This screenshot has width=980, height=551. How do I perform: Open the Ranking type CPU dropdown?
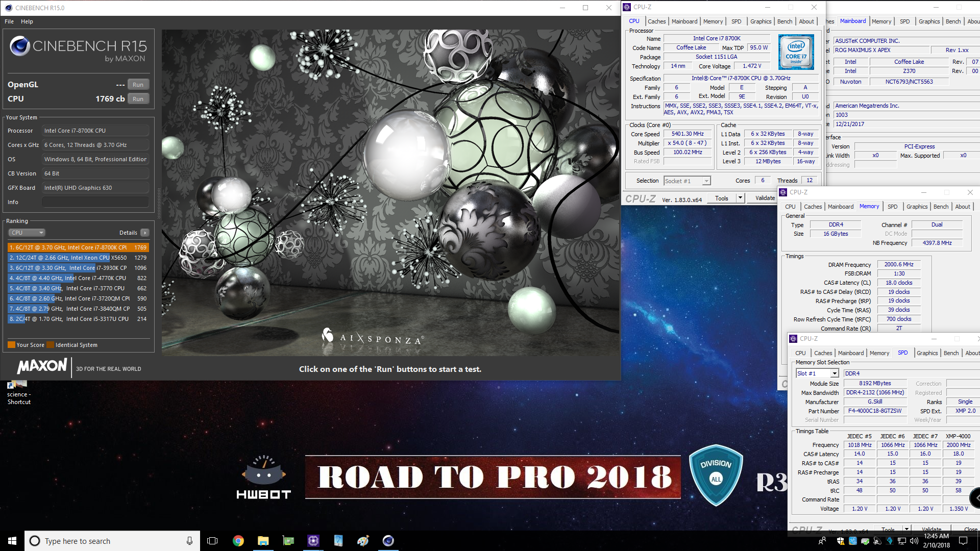[x=27, y=233]
